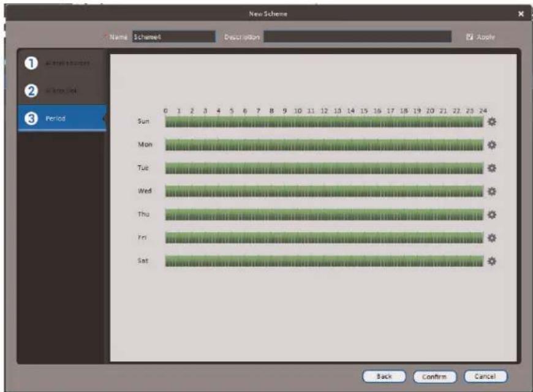Click the Sun day label
533x392 pixels.
(143, 121)
